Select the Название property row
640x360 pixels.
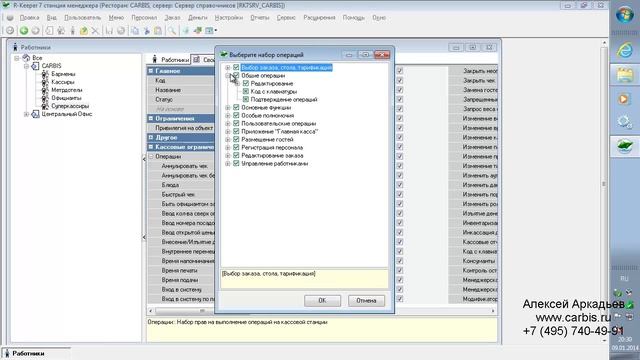(x=180, y=90)
